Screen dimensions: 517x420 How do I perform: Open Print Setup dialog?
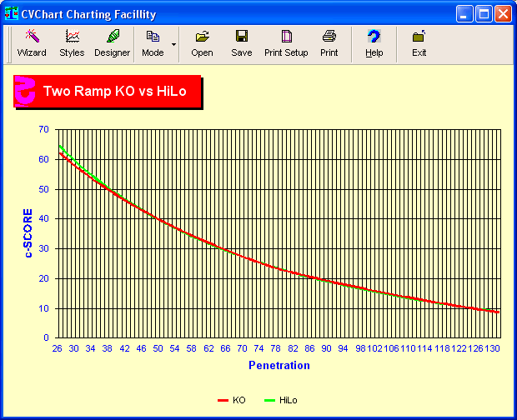click(x=286, y=42)
